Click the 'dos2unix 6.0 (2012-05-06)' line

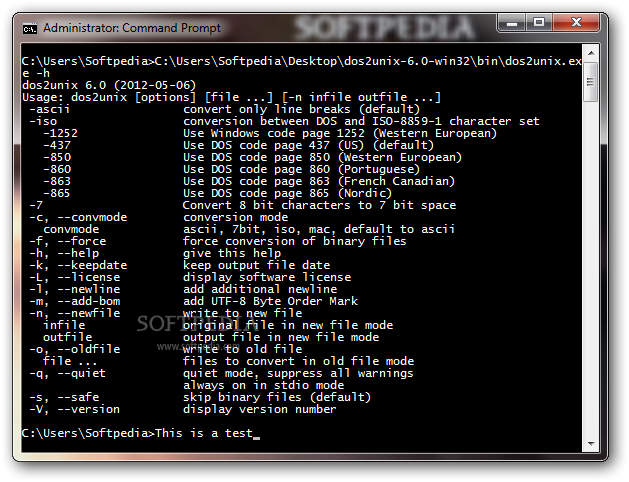[109, 85]
